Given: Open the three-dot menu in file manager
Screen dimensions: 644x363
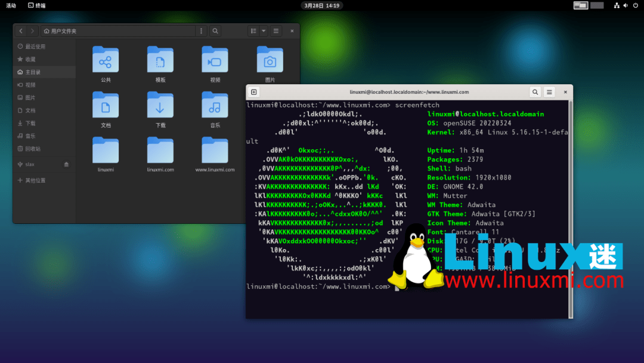Looking at the screenshot, I should 202,30.
